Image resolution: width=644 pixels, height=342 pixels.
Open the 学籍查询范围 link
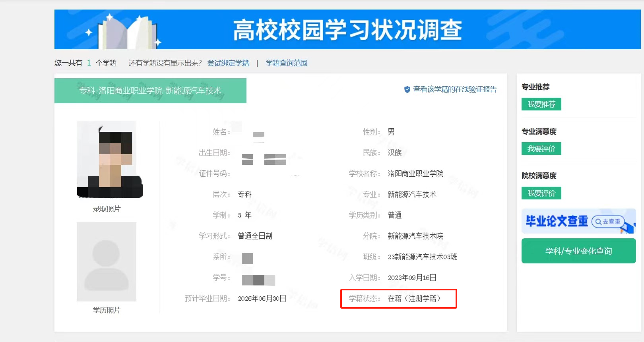286,63
